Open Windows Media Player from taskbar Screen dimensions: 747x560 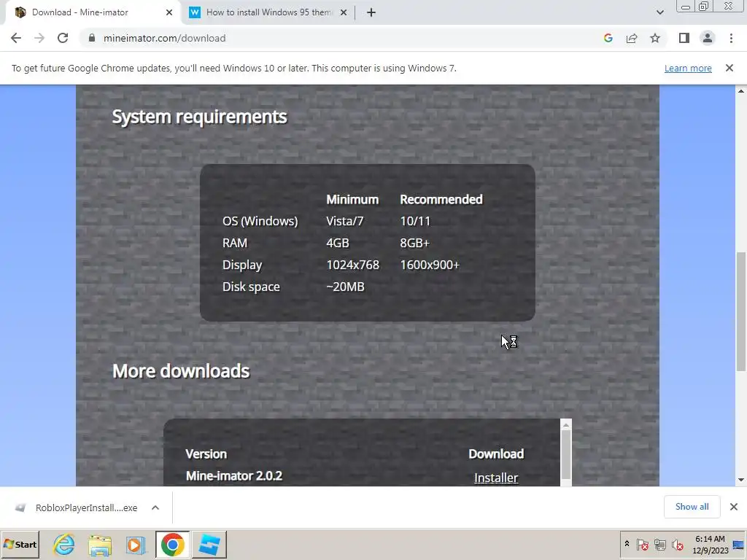[135, 544]
